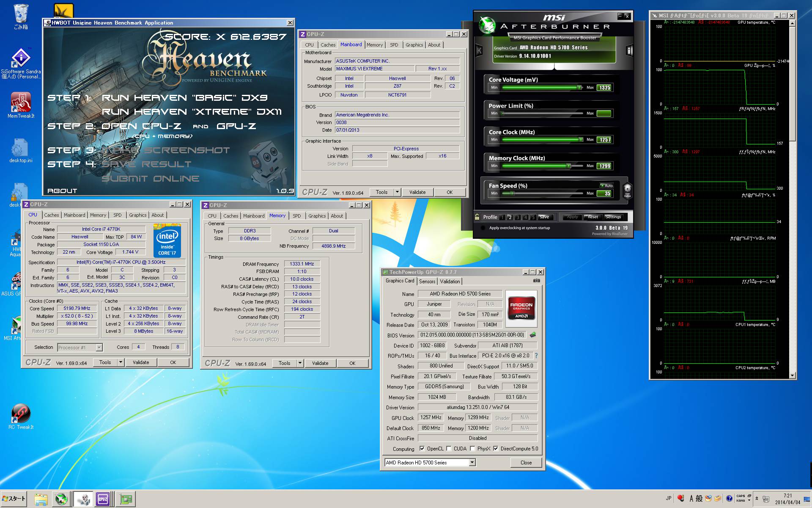Click Memory Clock value field 1299
This screenshot has width=812, height=508.
[604, 166]
